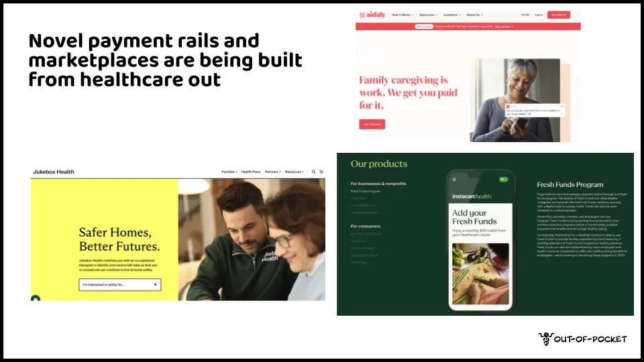
Task: Open the Locations menu on aidaly
Action: [x=451, y=15]
